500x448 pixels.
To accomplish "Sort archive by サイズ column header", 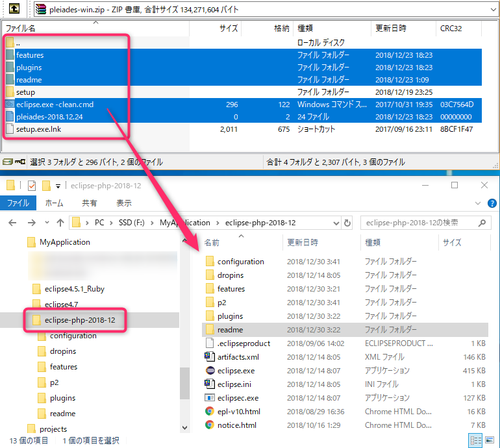I will tap(215, 29).
